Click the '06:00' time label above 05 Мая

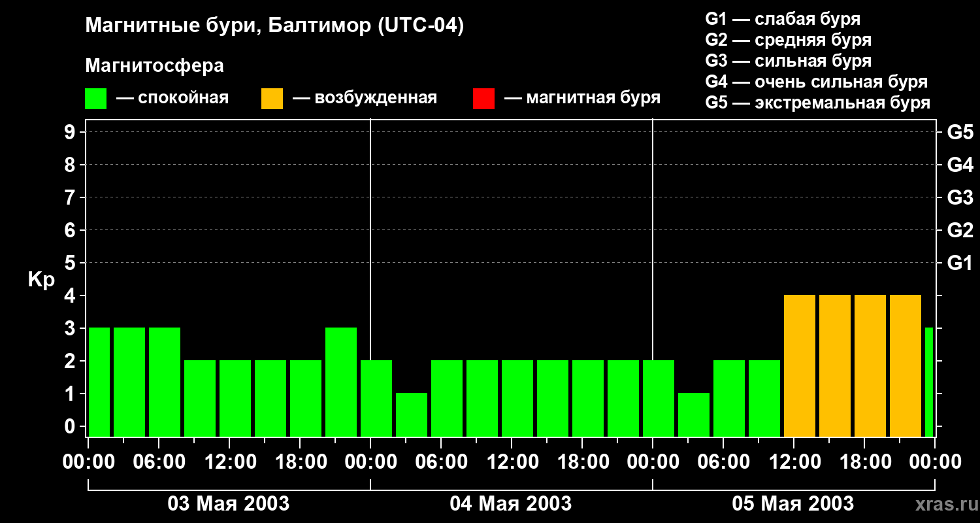[x=724, y=462]
